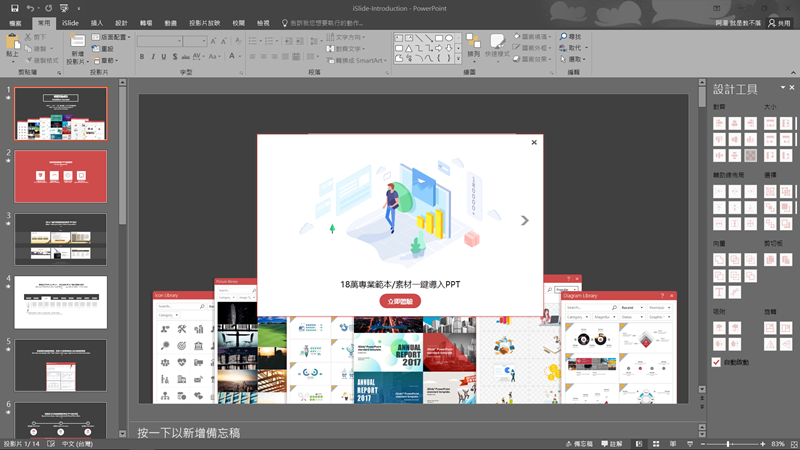800x450 pixels.
Task: Click the Paste (貼上) clipboard icon
Action: pos(13,41)
